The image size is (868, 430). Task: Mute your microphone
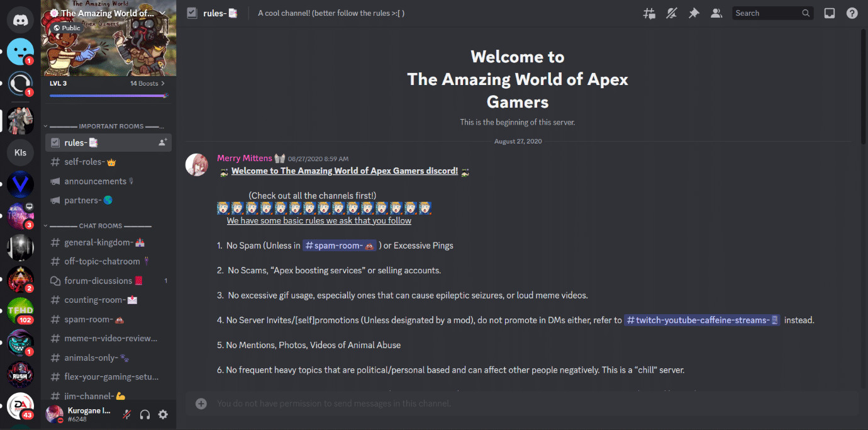coord(126,414)
